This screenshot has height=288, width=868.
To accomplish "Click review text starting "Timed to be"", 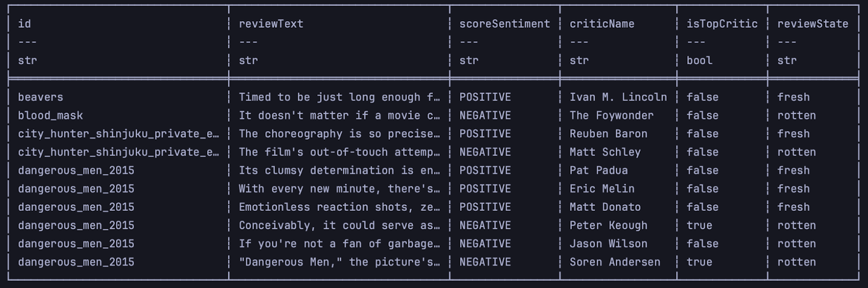I will click(x=339, y=97).
